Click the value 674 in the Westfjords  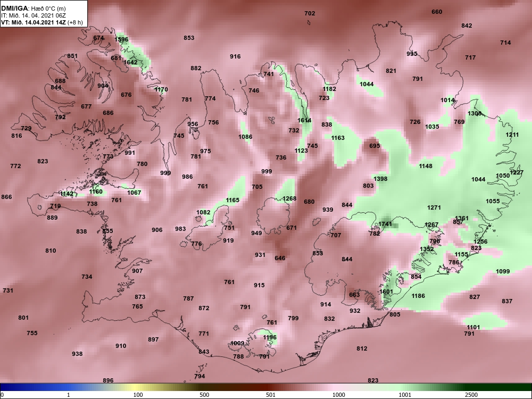[x=98, y=38]
